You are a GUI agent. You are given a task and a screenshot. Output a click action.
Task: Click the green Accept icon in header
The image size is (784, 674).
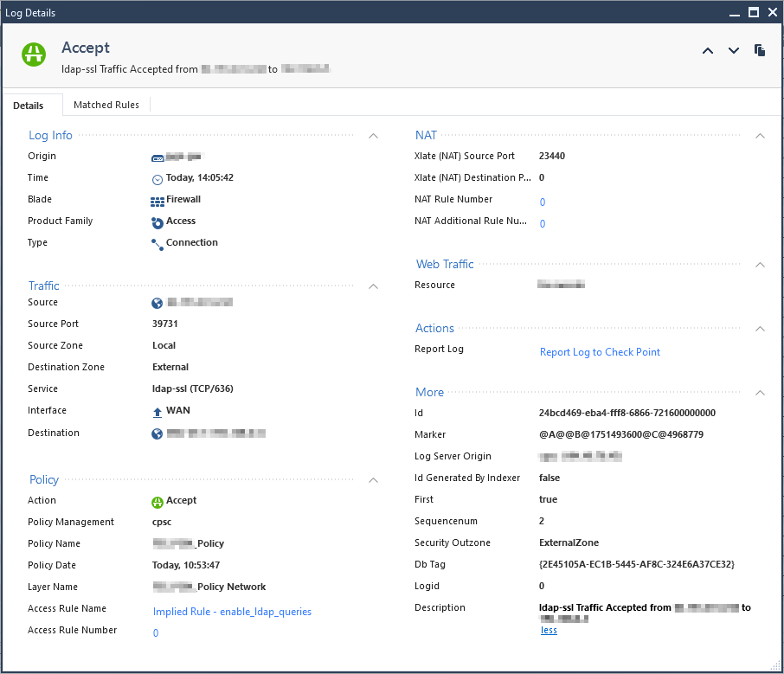tap(34, 55)
